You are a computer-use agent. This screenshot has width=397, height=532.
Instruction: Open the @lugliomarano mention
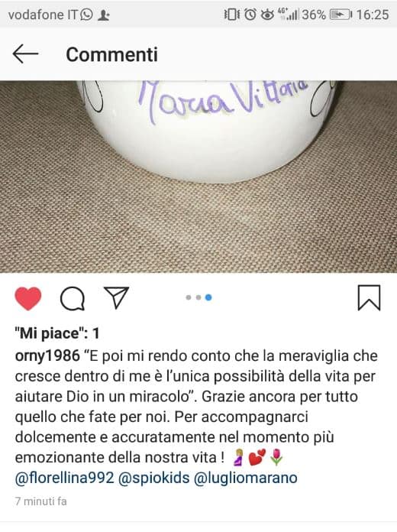pyautogui.click(x=246, y=478)
